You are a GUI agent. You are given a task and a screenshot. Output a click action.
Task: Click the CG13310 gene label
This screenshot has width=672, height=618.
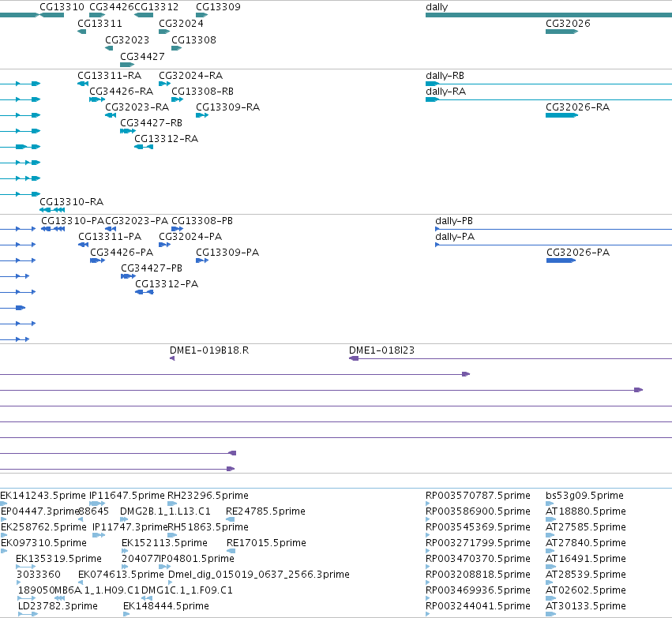tap(62, 7)
